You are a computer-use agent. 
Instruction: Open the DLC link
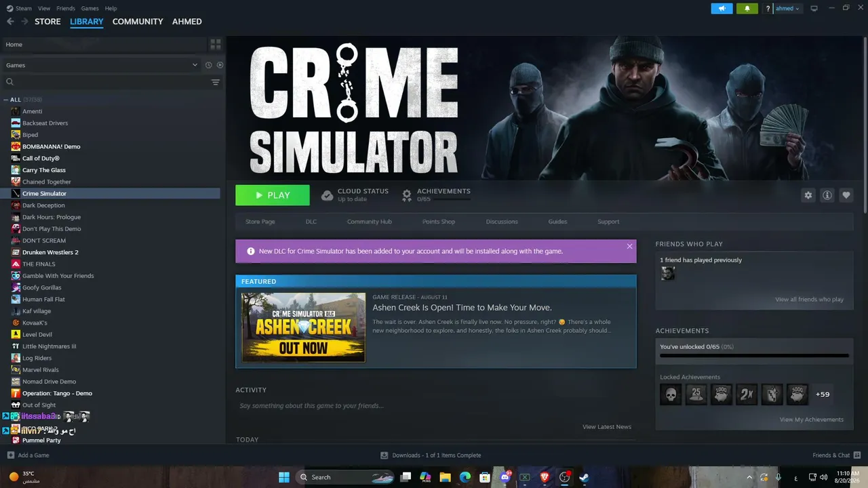[311, 222]
